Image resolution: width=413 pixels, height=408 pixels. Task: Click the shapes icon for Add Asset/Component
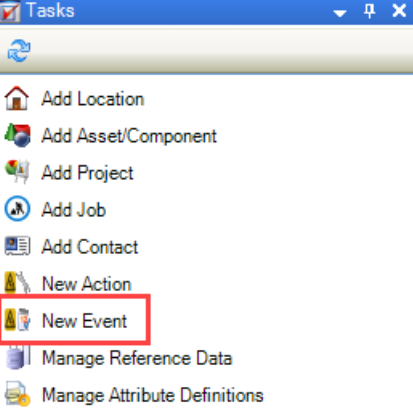click(17, 135)
